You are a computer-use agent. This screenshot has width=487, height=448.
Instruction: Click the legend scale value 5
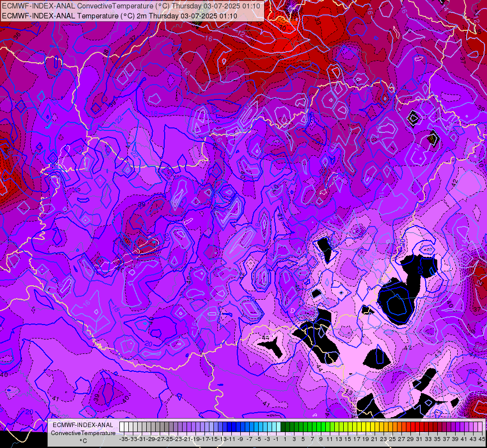(303, 439)
